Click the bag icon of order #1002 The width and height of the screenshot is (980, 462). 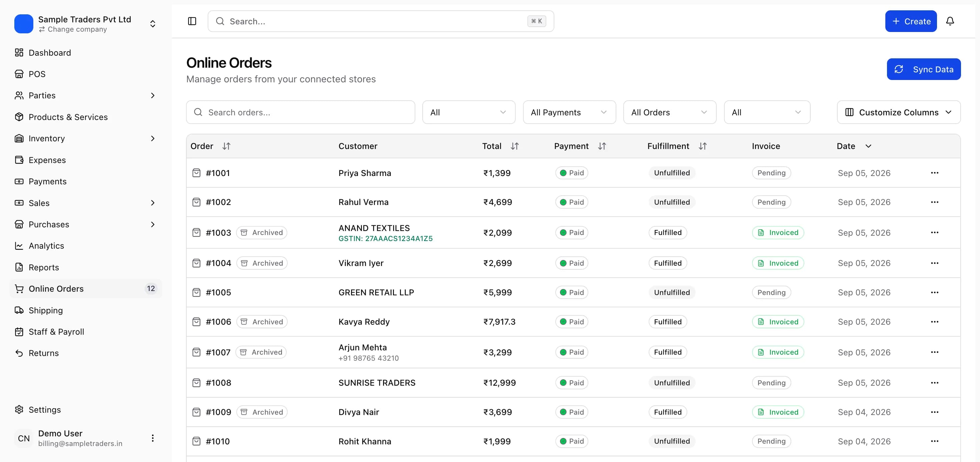pyautogui.click(x=196, y=202)
